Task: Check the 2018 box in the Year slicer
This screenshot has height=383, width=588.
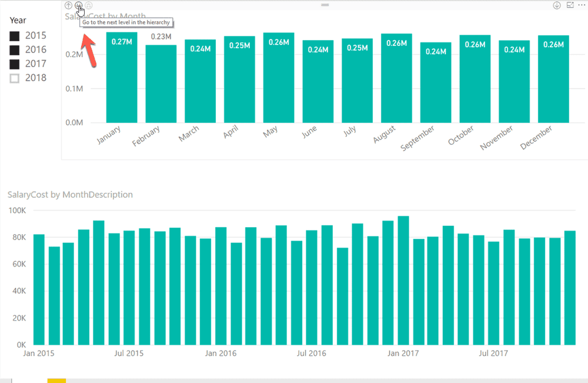Action: tap(14, 77)
